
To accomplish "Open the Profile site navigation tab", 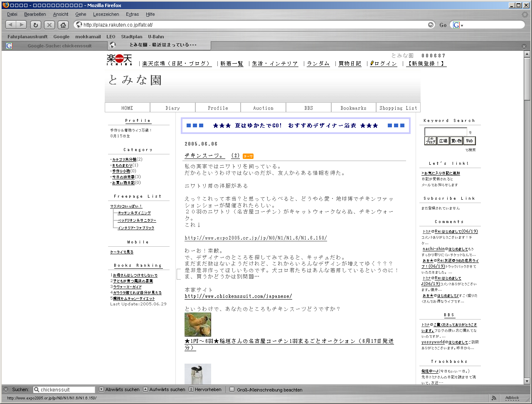I will tap(218, 108).
